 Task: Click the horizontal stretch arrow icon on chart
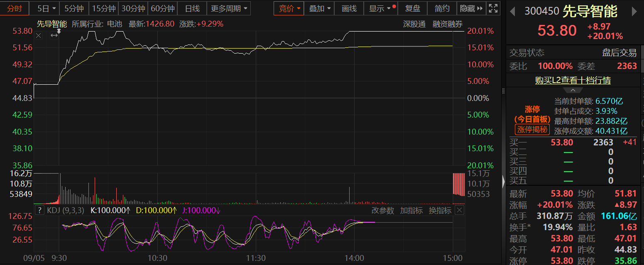pos(54,36)
